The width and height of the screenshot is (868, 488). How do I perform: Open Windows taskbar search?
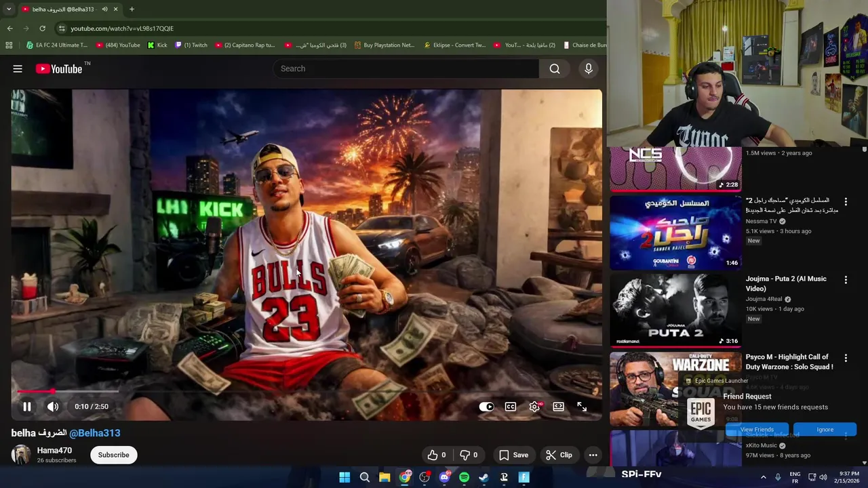(365, 477)
